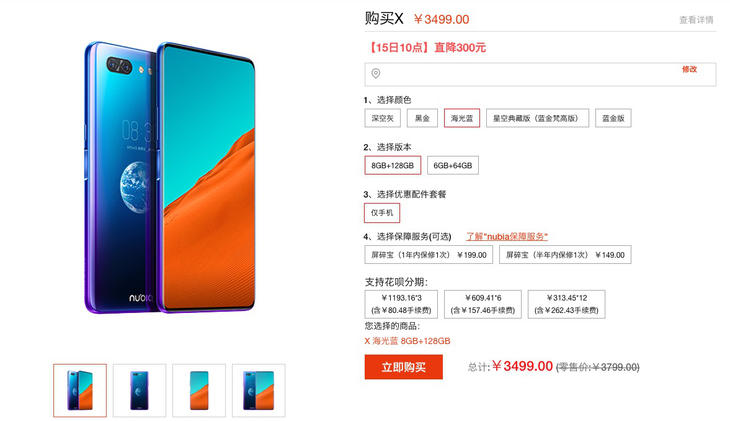Click 修改 to change delivery address
730x421 pixels.
tap(689, 69)
